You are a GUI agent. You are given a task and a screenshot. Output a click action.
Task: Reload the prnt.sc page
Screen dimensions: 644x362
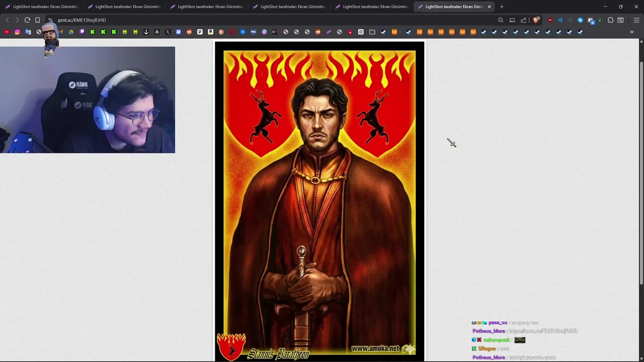tap(27, 20)
